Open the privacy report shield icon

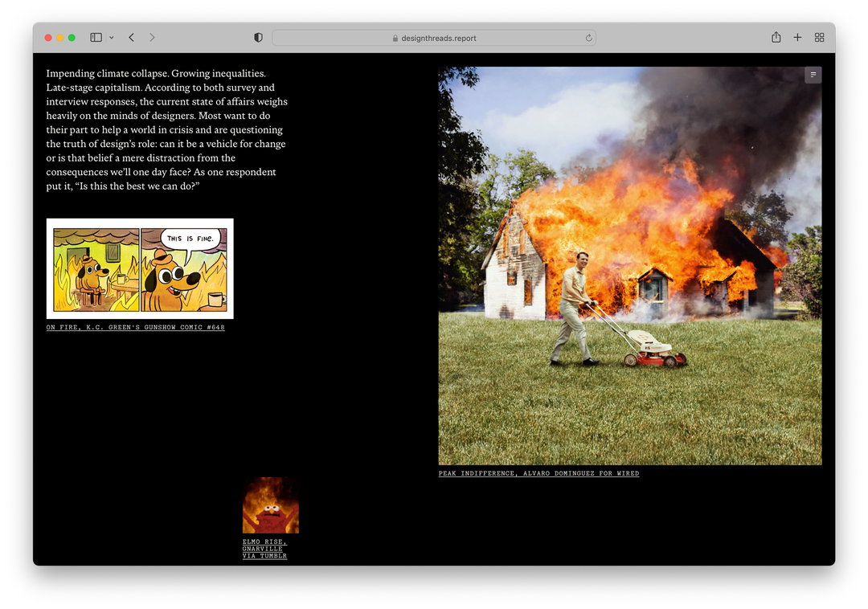258,38
